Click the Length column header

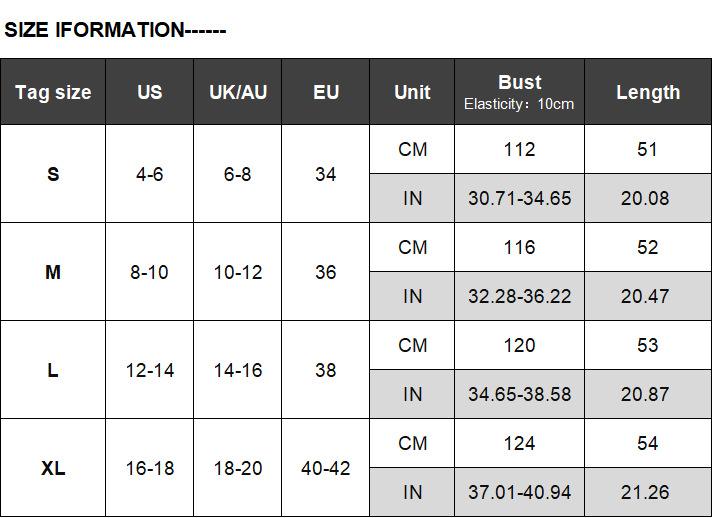[x=648, y=92]
